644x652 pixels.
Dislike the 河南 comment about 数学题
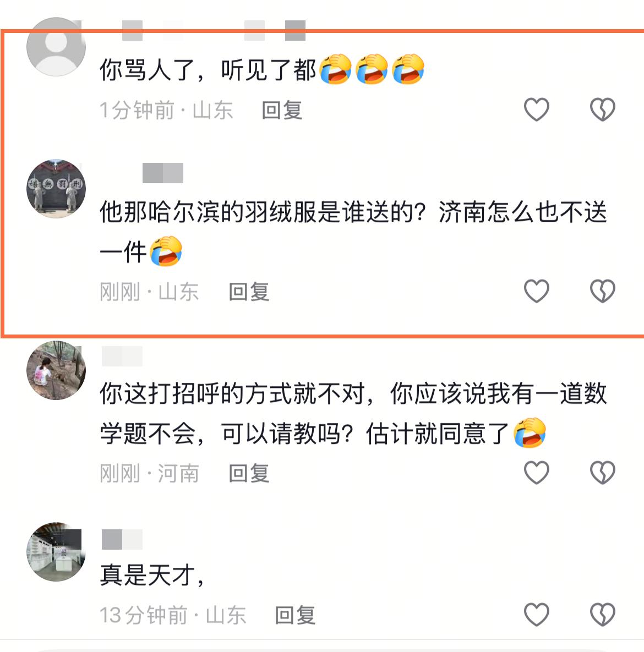click(x=602, y=473)
